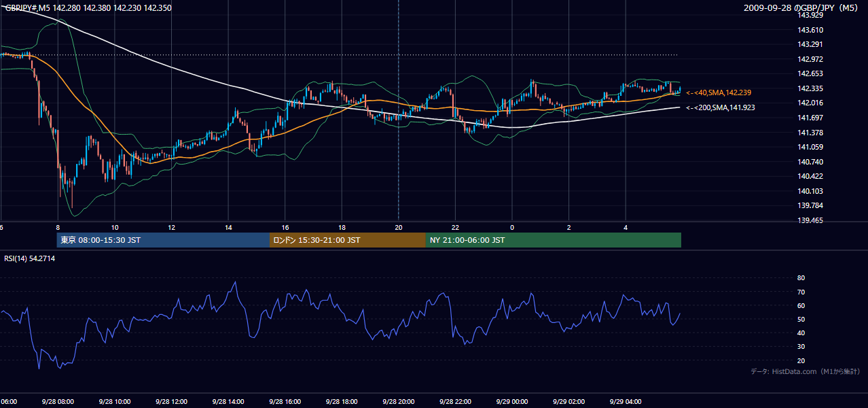Click the ロンドン 15:30-21:00 JST session bar
Viewport: 868px width, 408px height.
click(348, 240)
